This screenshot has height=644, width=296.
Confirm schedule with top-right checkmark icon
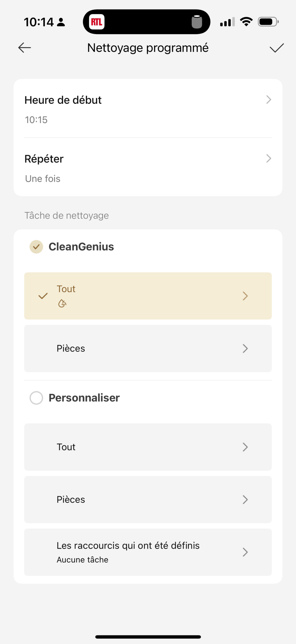coord(277,48)
